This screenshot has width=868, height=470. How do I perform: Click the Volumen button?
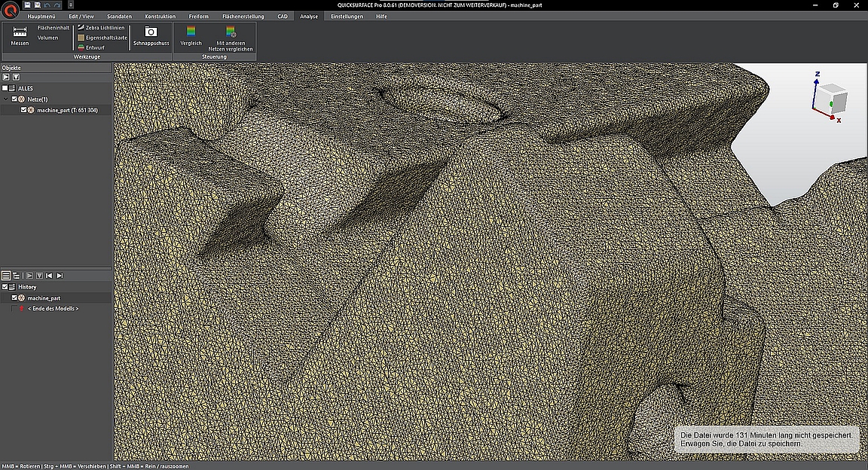[48, 38]
